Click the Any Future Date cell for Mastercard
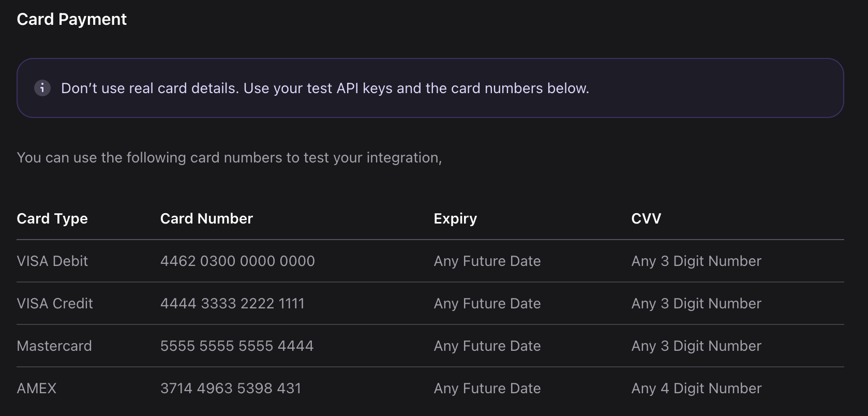The width and height of the screenshot is (868, 416). pyautogui.click(x=487, y=346)
